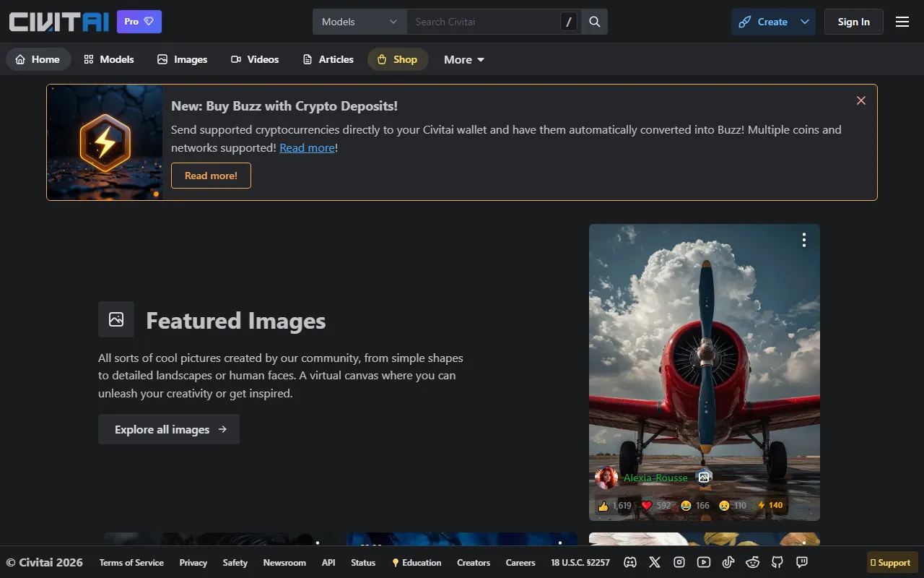Screen dimensions: 924x578
Task: Expand the More navigation menu
Action: (x=463, y=59)
